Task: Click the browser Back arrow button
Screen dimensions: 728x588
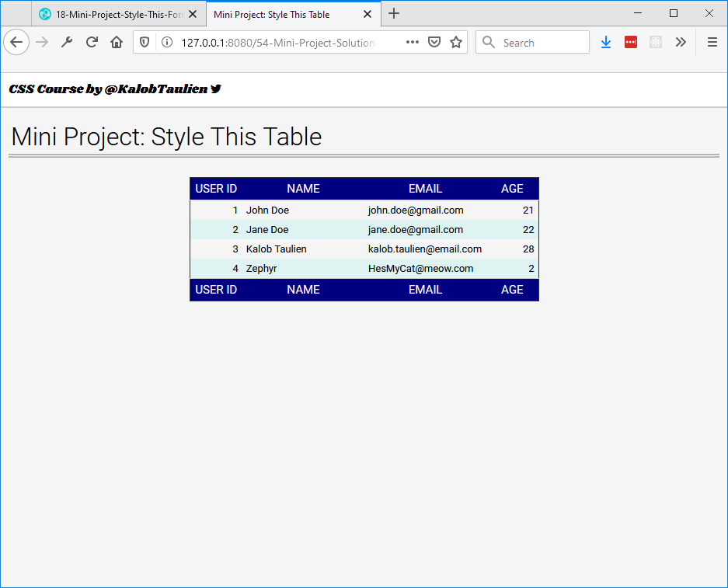Action: tap(16, 42)
